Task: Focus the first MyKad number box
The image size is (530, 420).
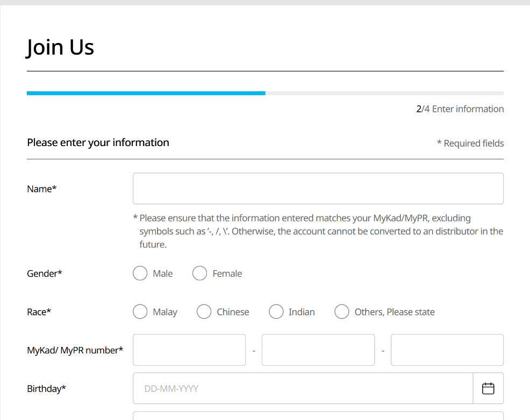Action: click(189, 350)
